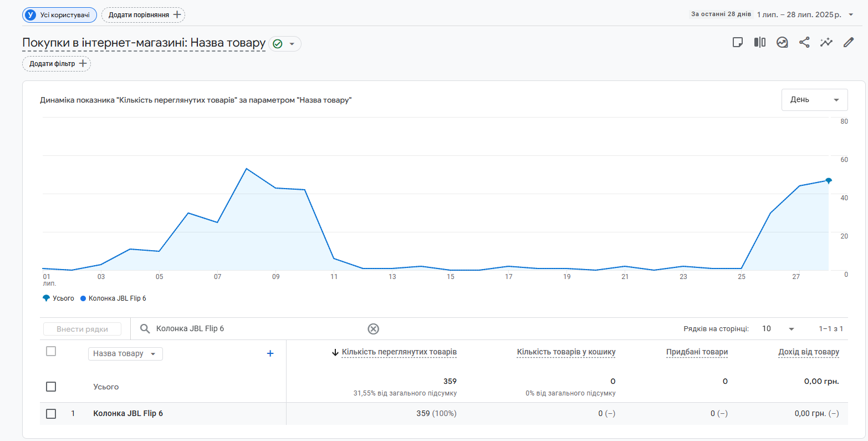This screenshot has width=868, height=441.
Task: Click the Усі користувачі segment chip
Action: point(60,15)
